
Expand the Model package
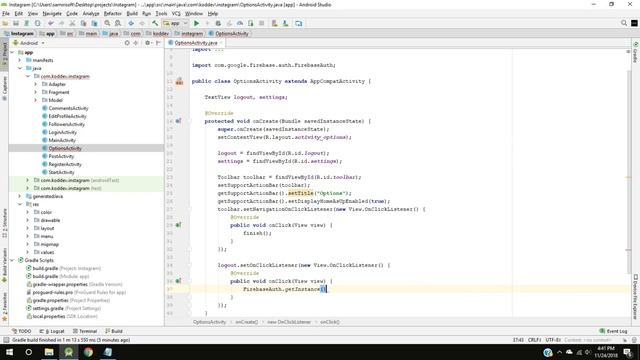tap(36, 100)
